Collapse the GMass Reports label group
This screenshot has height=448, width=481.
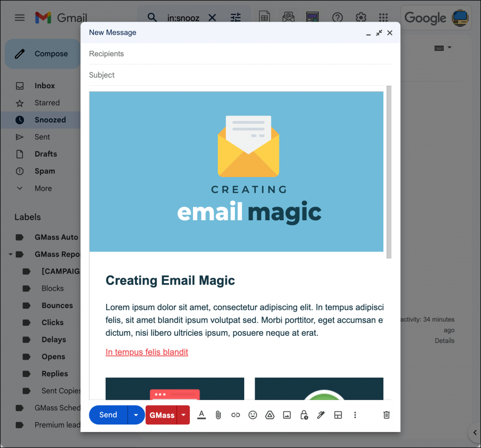(10, 254)
